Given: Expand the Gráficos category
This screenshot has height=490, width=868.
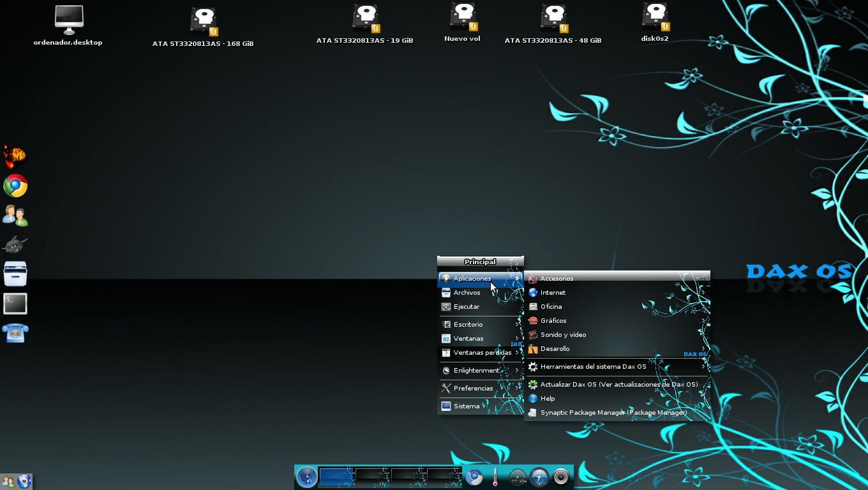Looking at the screenshot, I should [x=617, y=321].
